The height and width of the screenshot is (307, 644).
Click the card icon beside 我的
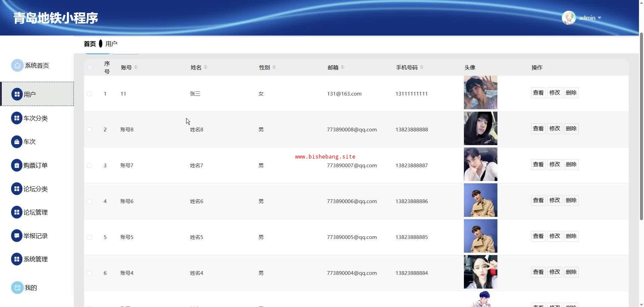coord(17,288)
